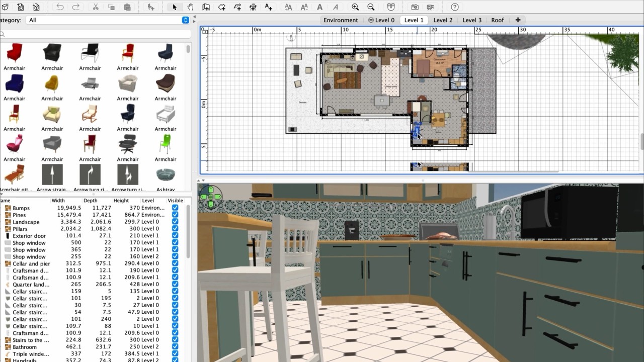Select the Create dimensions tool
644x362 pixels.
click(x=253, y=7)
